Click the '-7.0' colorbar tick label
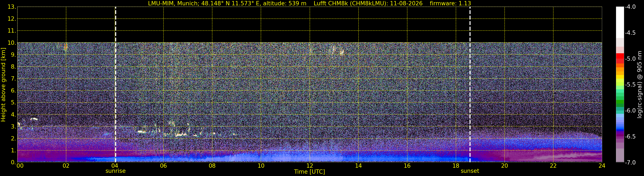The image size is (644, 176). [x=630, y=163]
